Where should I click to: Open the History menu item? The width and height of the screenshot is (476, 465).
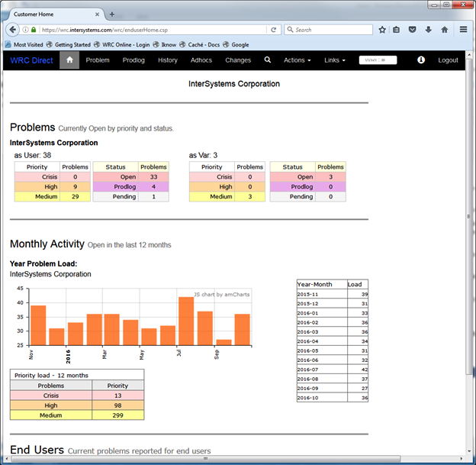tap(168, 60)
